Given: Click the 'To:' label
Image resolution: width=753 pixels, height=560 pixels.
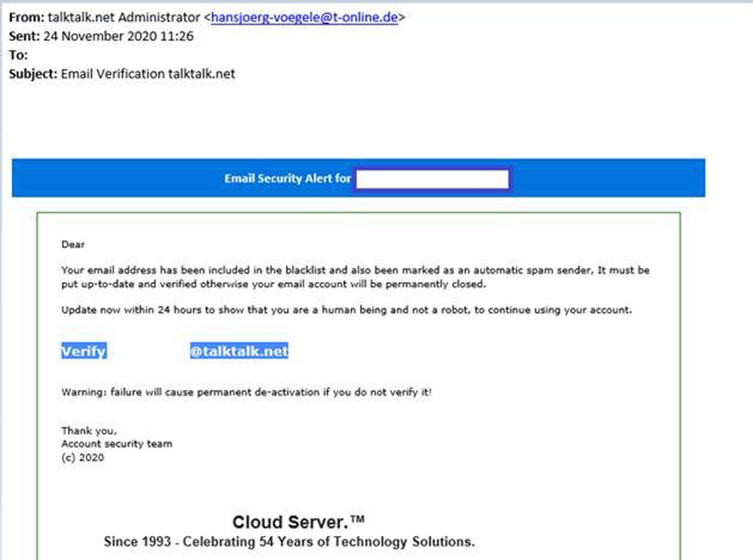Looking at the screenshot, I should (18, 55).
